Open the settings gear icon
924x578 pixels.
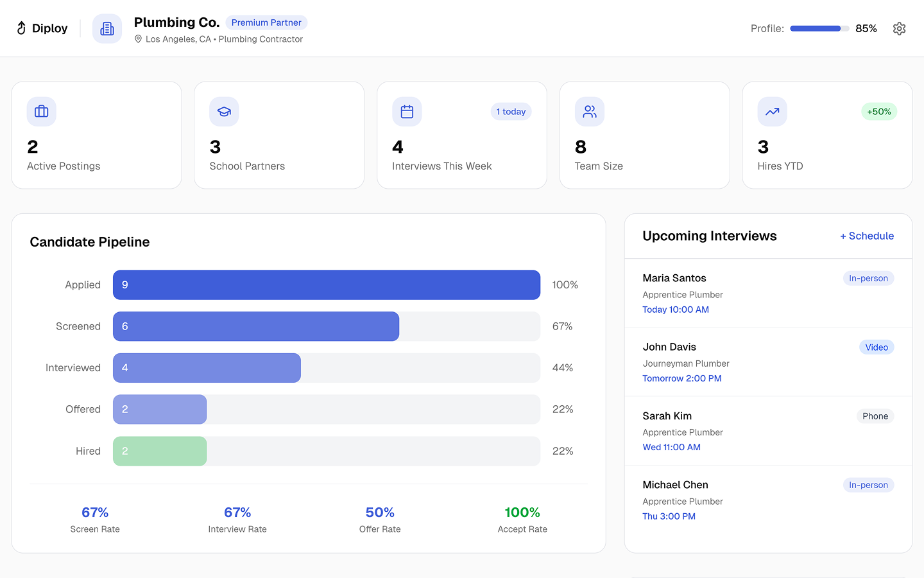tap(899, 28)
